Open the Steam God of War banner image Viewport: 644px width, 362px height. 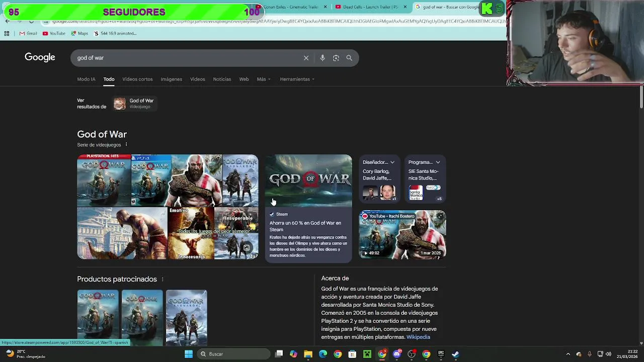pos(308,181)
